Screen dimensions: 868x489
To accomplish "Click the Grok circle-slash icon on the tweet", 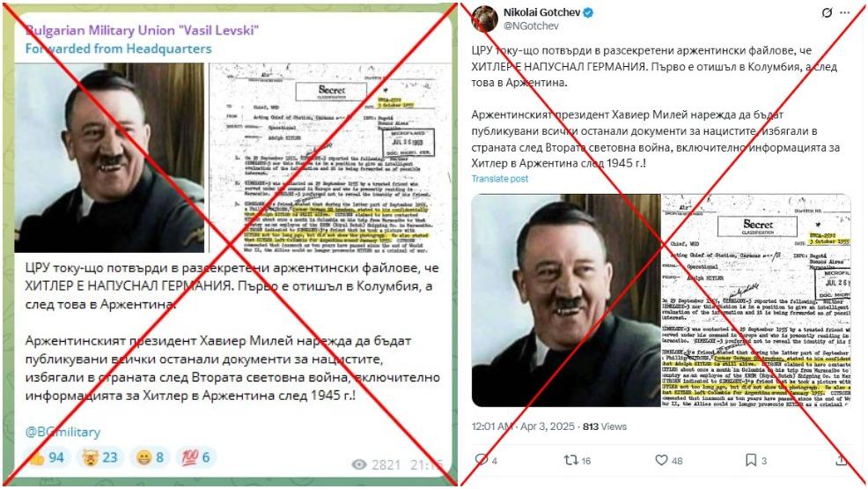I will click(827, 12).
